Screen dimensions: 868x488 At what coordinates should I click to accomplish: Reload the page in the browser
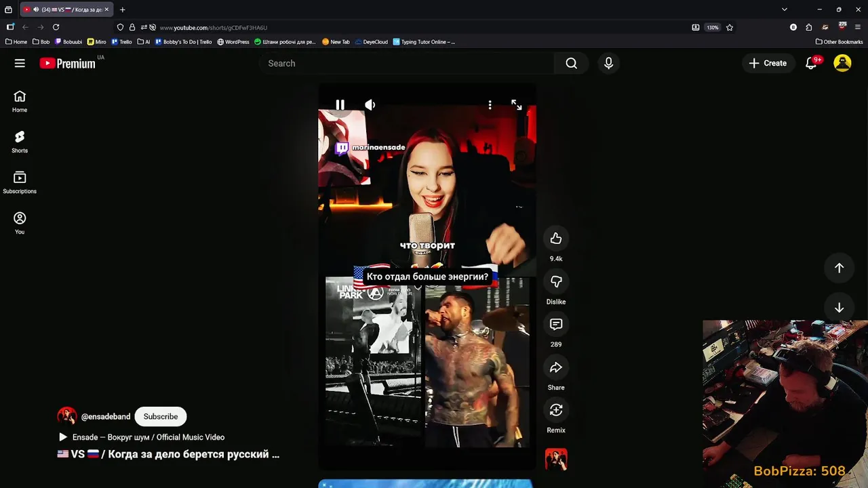56,27
